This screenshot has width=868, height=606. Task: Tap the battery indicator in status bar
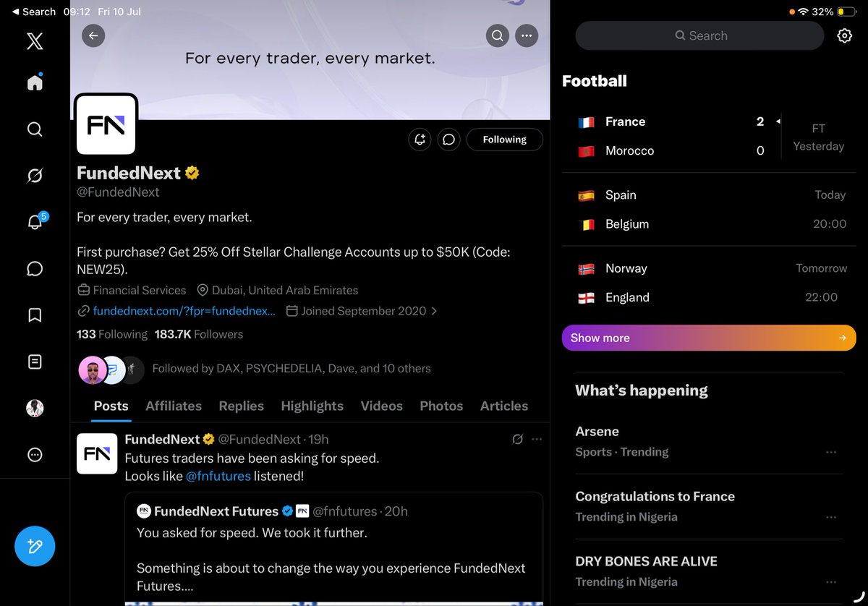[x=846, y=12]
